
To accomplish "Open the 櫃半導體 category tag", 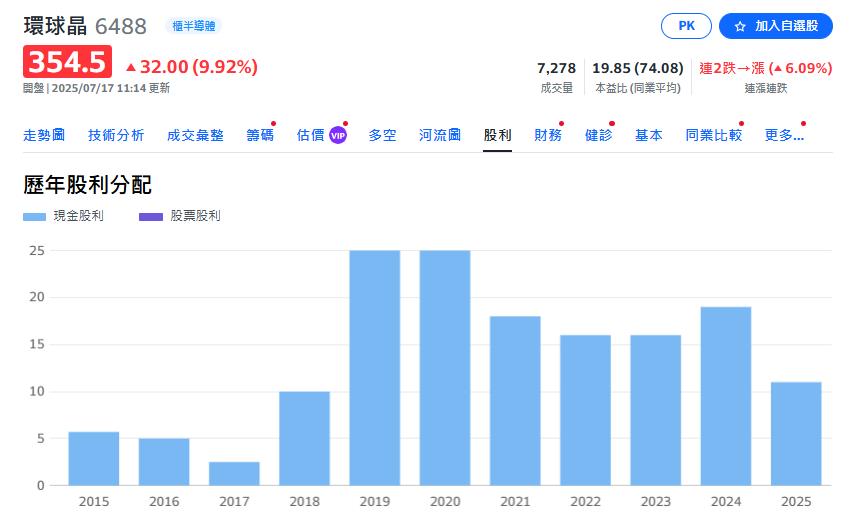I will [193, 26].
